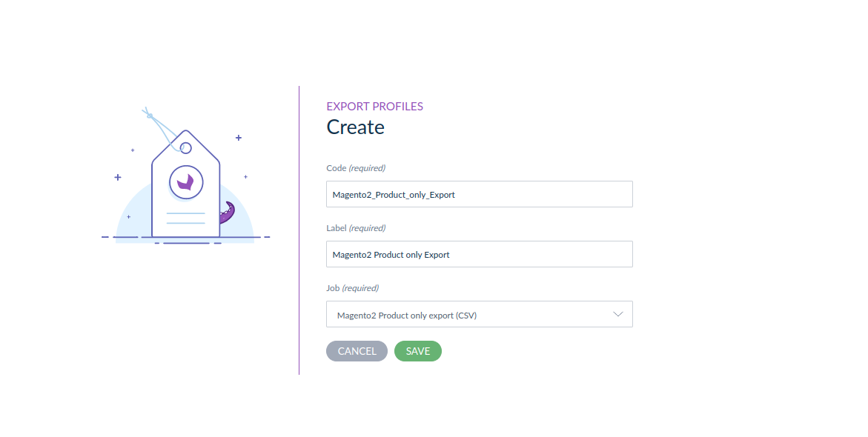Click CANCEL to discard the profile
The image size is (868, 437).
[x=357, y=350]
